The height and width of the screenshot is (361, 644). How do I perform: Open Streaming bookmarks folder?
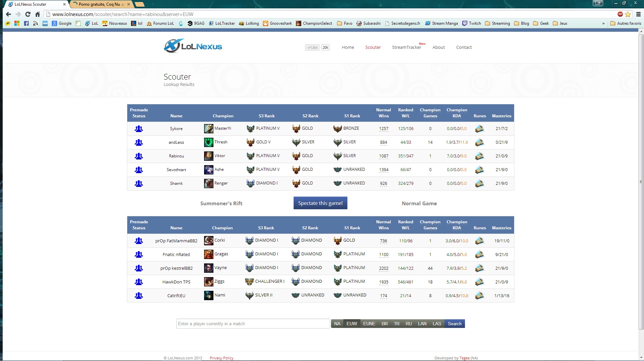tap(497, 23)
